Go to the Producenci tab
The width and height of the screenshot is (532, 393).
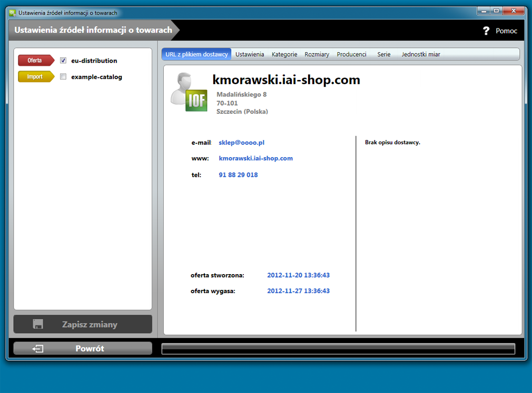(351, 54)
